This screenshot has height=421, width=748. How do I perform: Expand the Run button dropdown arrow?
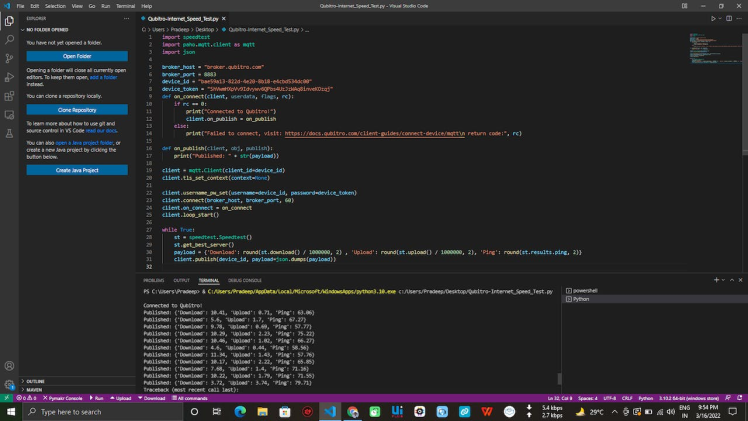(721, 18)
